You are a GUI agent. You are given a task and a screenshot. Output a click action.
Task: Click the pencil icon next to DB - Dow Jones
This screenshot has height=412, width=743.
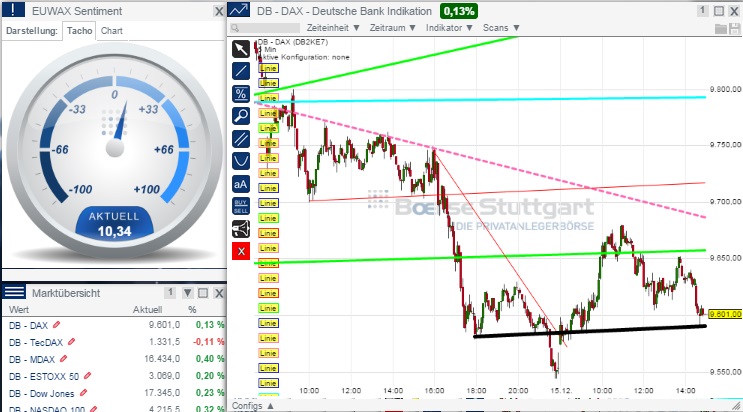point(83,393)
